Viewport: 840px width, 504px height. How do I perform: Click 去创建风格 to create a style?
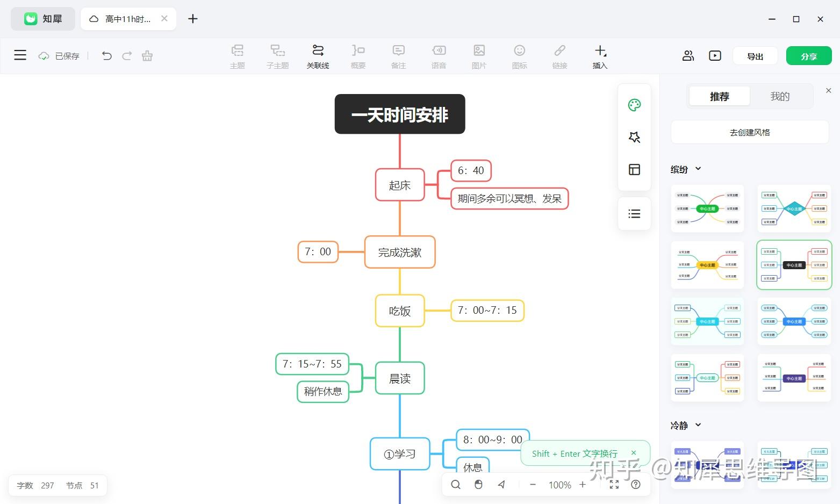click(749, 132)
